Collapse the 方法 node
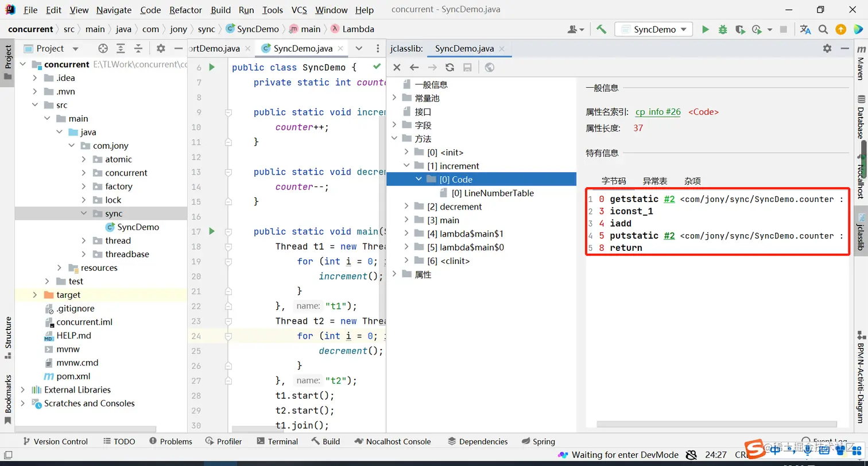The image size is (868, 466). point(394,139)
